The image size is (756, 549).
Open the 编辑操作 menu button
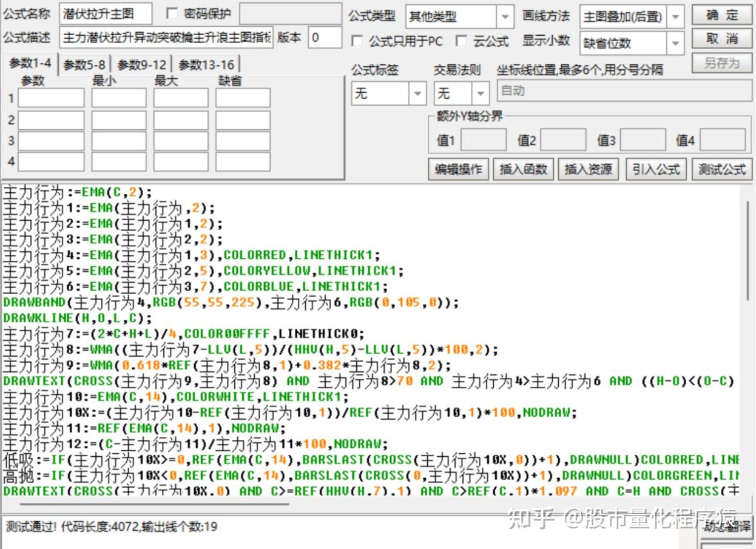[x=459, y=169]
